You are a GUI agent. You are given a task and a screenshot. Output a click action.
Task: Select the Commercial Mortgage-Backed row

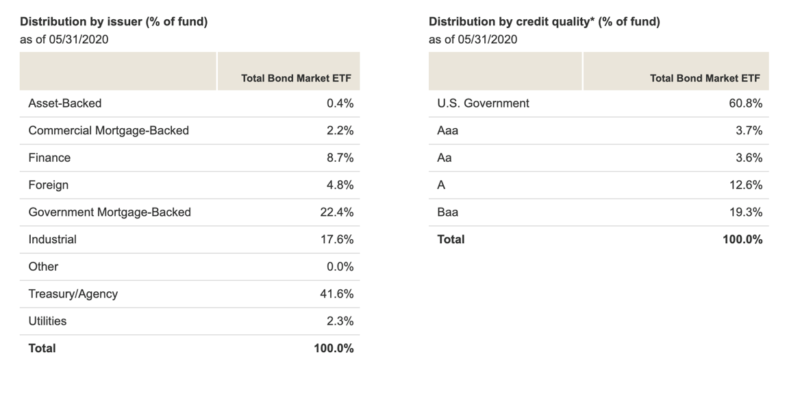pyautogui.click(x=190, y=131)
